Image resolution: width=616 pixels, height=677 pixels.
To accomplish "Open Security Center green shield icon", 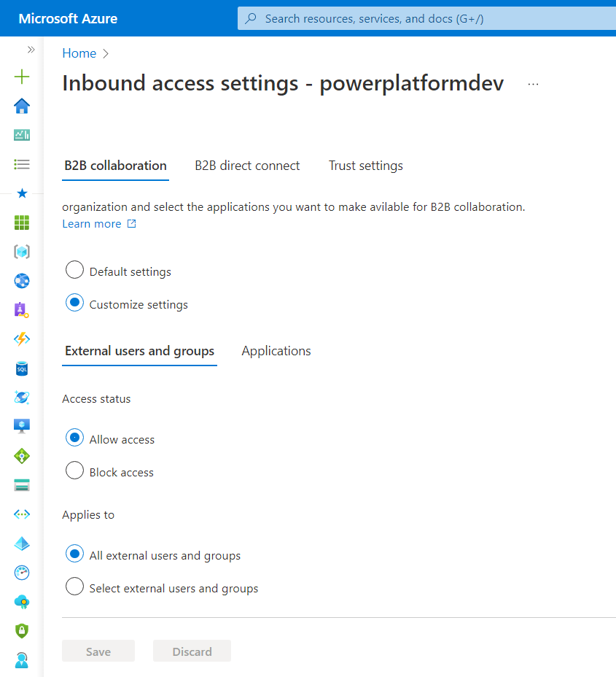I will (x=22, y=631).
